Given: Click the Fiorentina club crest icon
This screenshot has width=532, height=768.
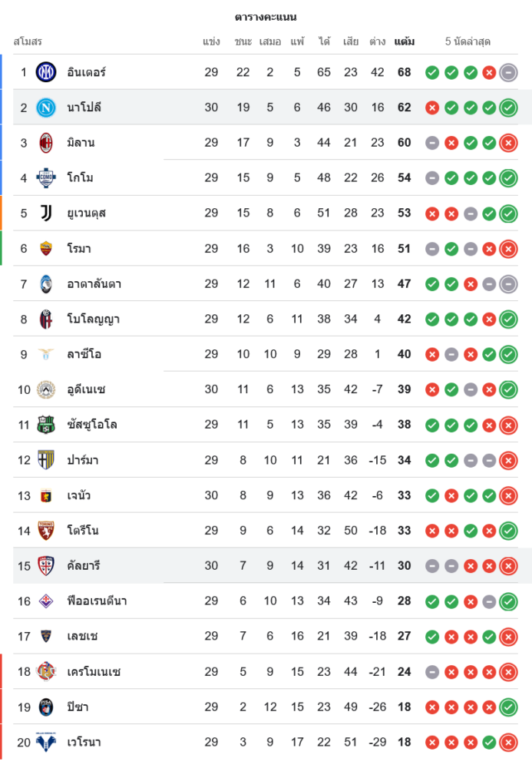Looking at the screenshot, I should point(46,601).
